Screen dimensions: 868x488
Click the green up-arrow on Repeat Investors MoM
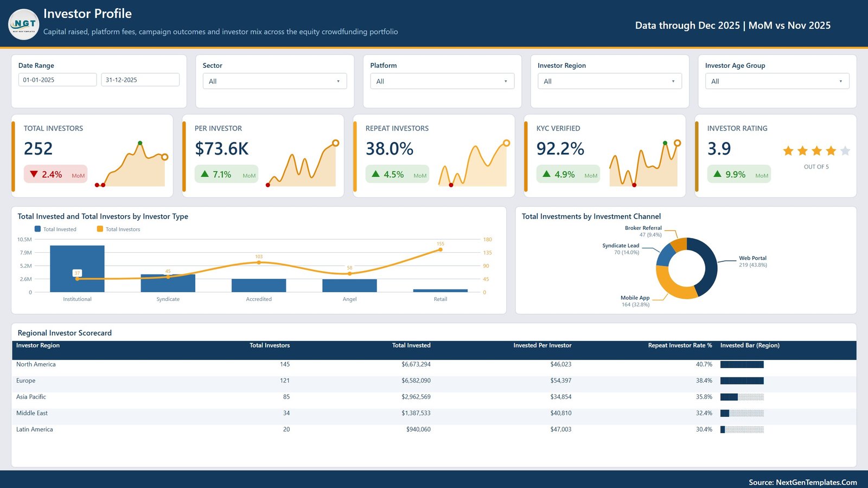(375, 174)
